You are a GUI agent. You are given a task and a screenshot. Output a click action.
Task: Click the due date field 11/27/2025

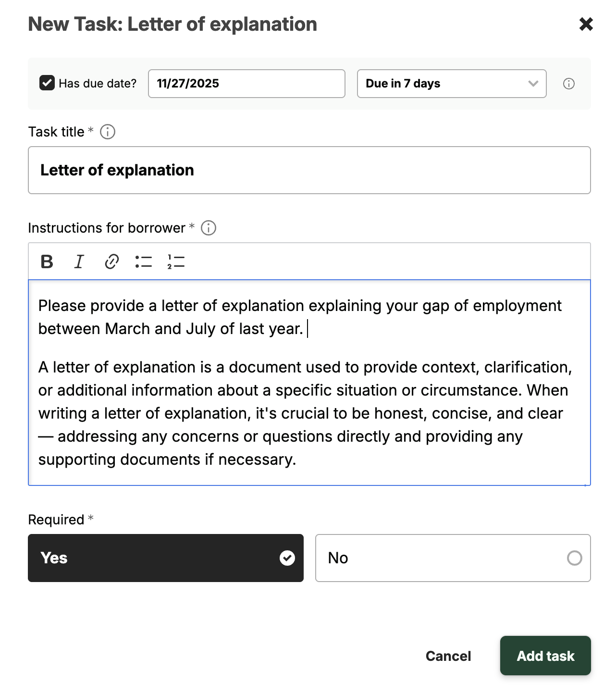click(x=246, y=84)
